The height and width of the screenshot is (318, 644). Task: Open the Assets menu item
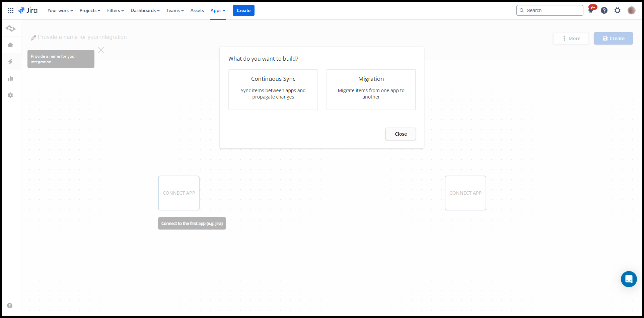click(197, 10)
